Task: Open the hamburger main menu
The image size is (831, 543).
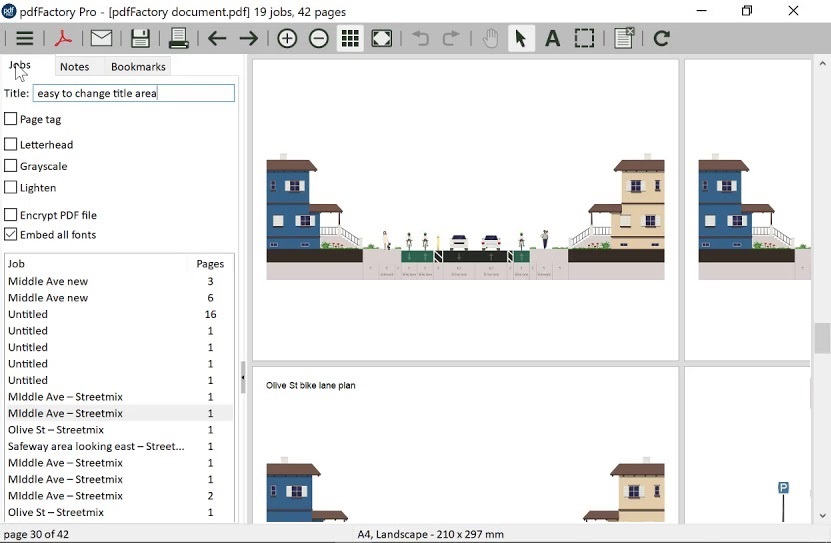Action: [x=24, y=39]
